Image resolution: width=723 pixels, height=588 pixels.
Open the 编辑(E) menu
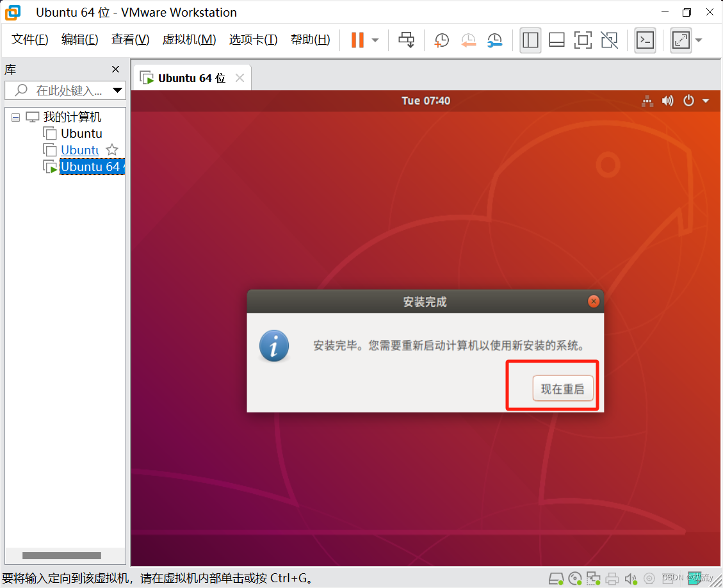coord(80,40)
